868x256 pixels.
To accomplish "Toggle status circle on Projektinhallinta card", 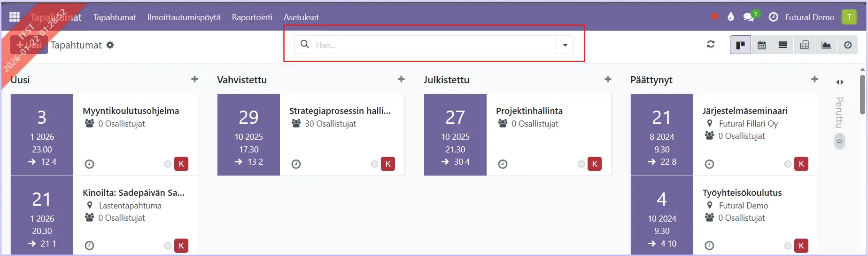I will tap(581, 164).
